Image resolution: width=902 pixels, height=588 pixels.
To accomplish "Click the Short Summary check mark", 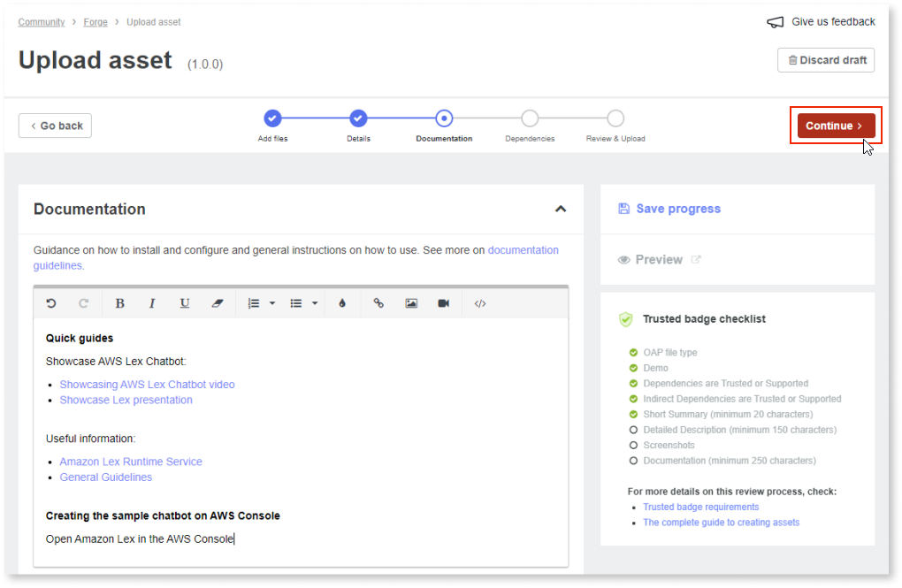I will [633, 414].
